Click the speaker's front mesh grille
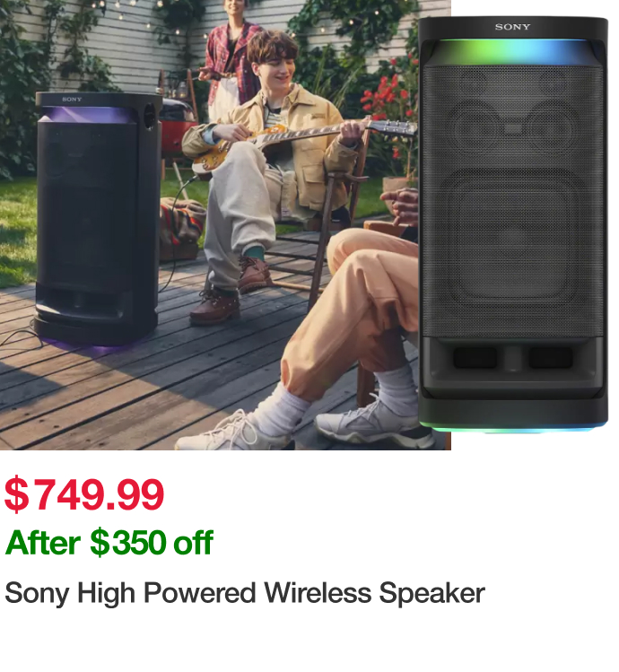This screenshot has height=672, width=619. point(512,202)
